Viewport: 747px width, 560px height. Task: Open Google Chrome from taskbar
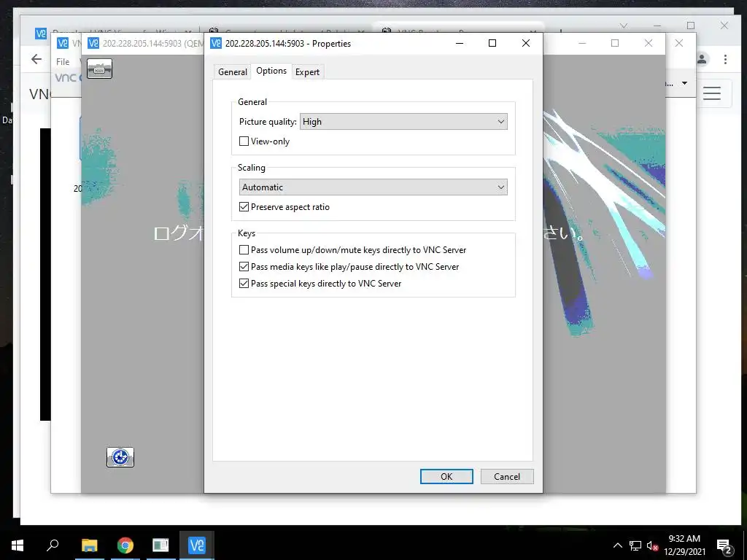[x=125, y=545]
